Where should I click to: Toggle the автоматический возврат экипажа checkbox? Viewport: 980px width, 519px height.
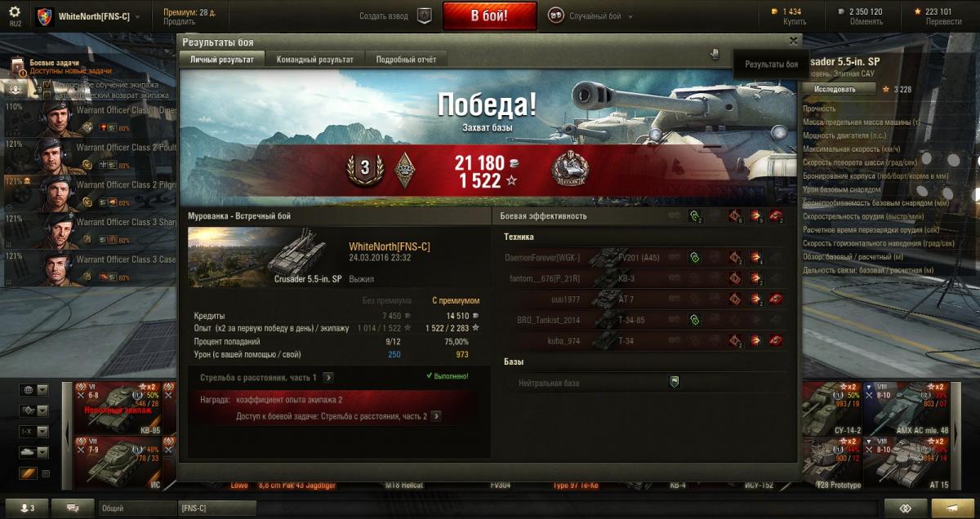coord(47,95)
